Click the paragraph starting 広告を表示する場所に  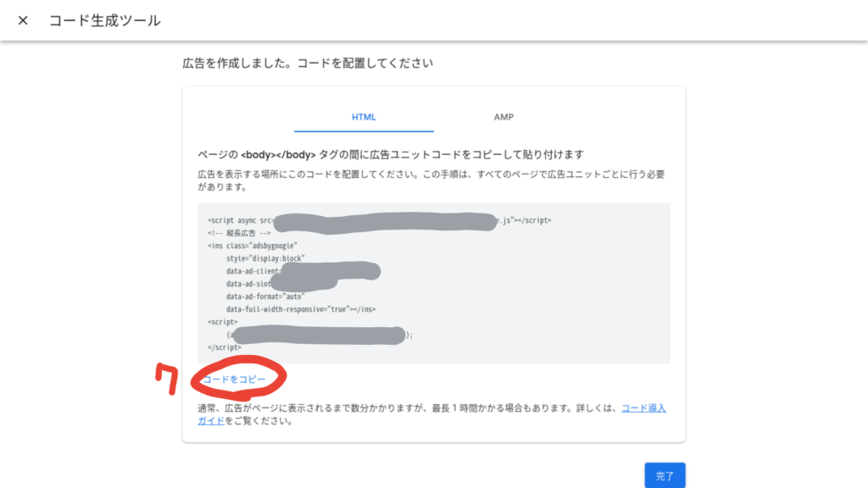coord(431,180)
